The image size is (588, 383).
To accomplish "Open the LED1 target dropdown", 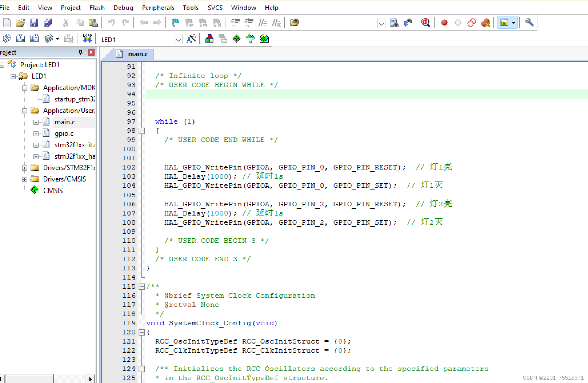I will click(x=179, y=40).
